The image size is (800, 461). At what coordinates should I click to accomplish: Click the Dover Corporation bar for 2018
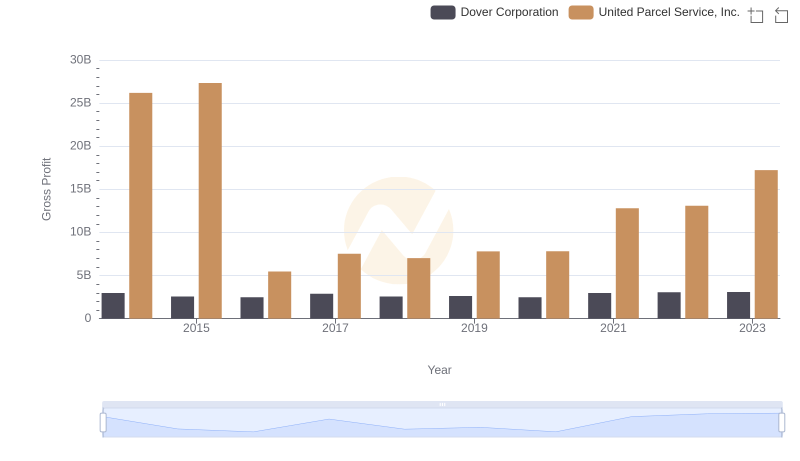point(391,308)
